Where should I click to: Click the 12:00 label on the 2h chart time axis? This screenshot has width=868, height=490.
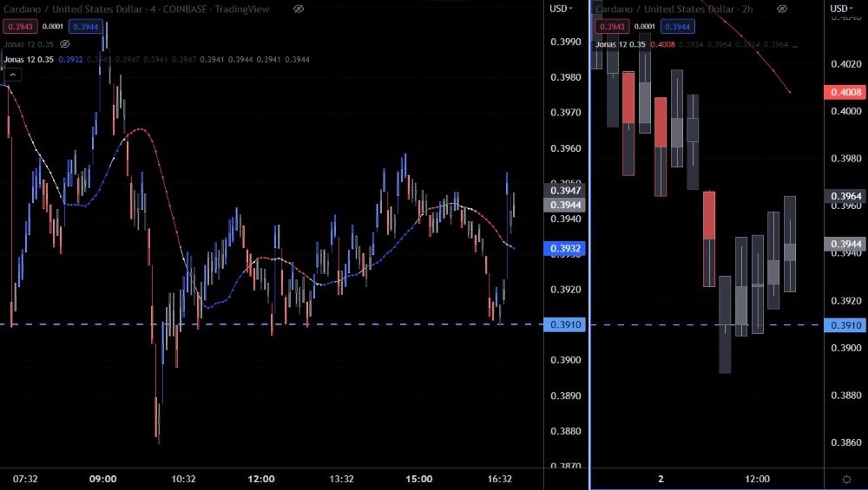(x=757, y=479)
